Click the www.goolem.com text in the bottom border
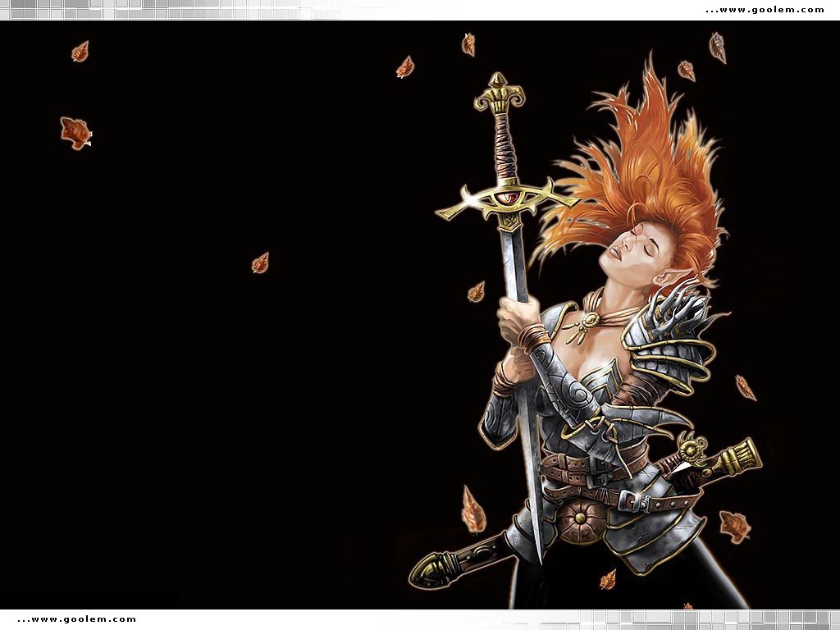The width and height of the screenshot is (840, 630). pos(76,619)
